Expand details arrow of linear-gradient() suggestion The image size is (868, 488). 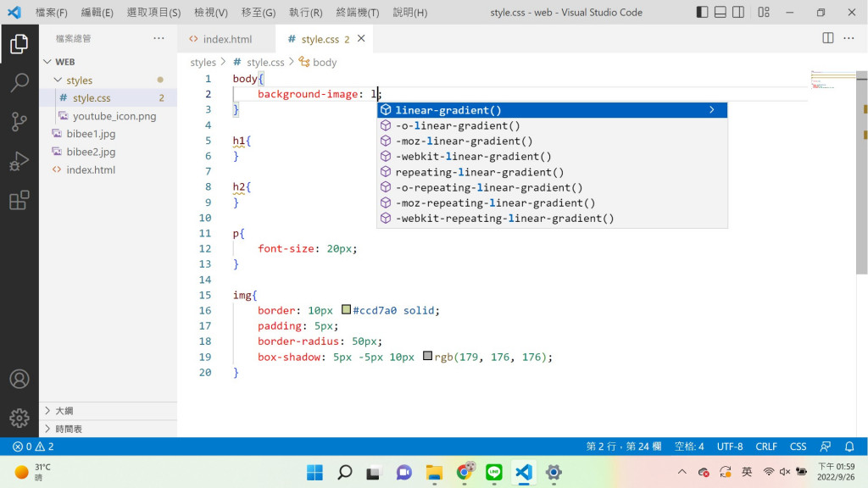tap(712, 110)
